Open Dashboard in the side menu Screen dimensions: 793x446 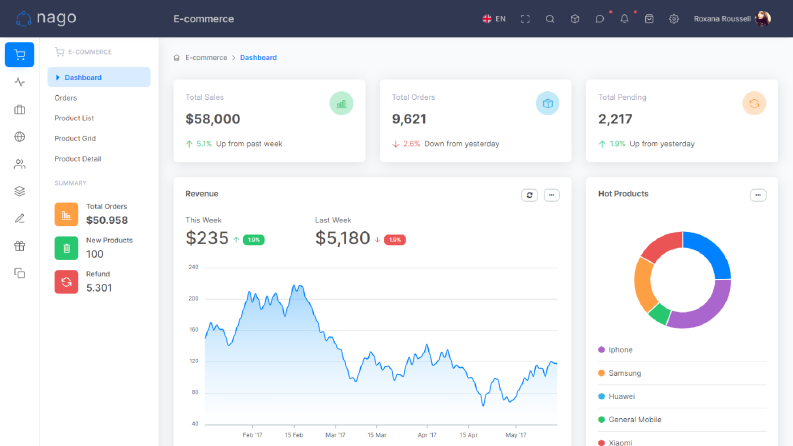click(99, 77)
